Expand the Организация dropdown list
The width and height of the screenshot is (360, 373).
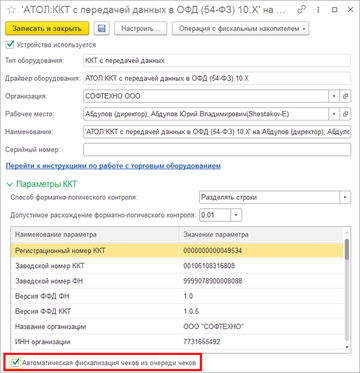pos(334,96)
